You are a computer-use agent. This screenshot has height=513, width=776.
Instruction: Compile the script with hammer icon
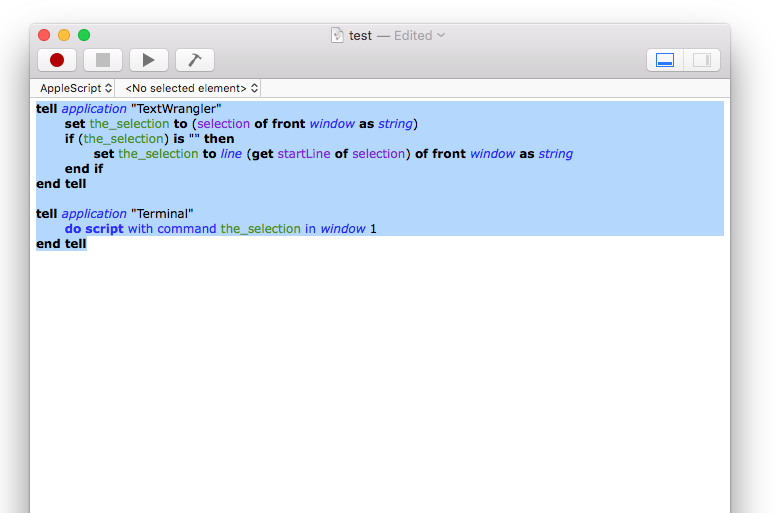194,60
